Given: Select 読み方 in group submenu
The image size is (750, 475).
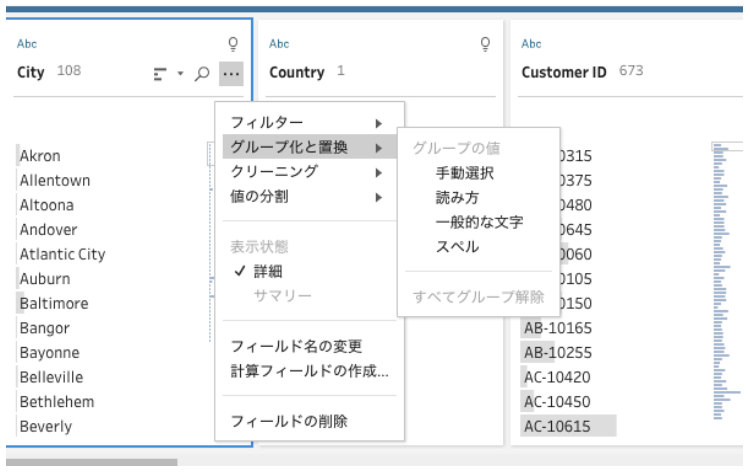Looking at the screenshot, I should coord(457,198).
